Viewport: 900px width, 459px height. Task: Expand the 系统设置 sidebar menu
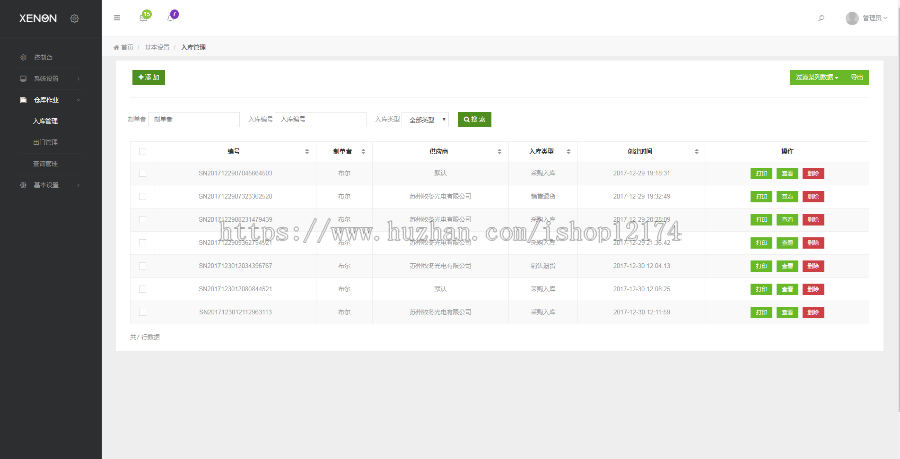[x=51, y=79]
